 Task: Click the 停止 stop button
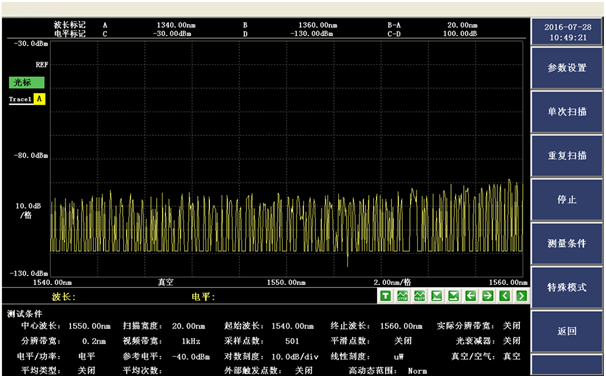[x=567, y=200]
